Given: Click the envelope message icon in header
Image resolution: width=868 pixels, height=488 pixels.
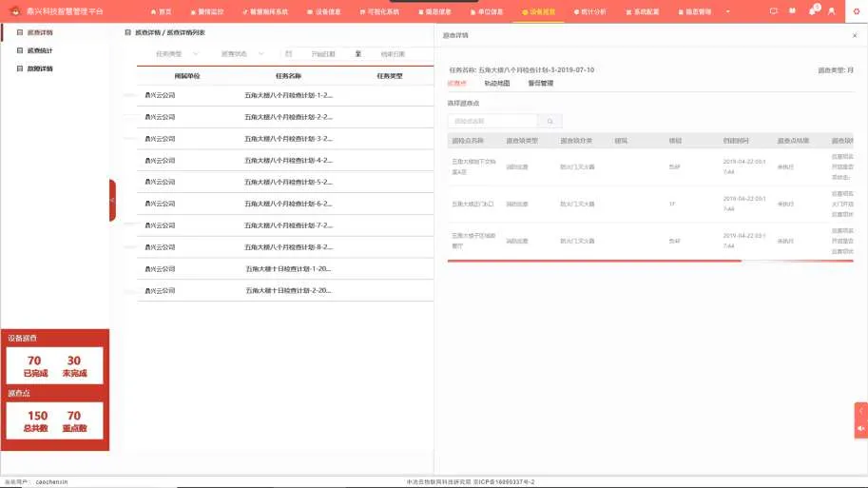Looking at the screenshot, I should point(793,11).
